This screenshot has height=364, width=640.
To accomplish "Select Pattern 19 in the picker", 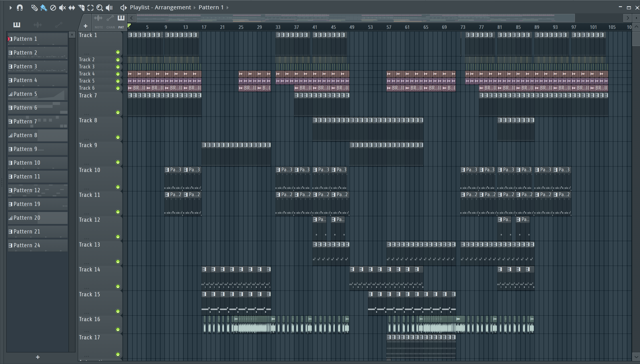I will pyautogui.click(x=38, y=204).
